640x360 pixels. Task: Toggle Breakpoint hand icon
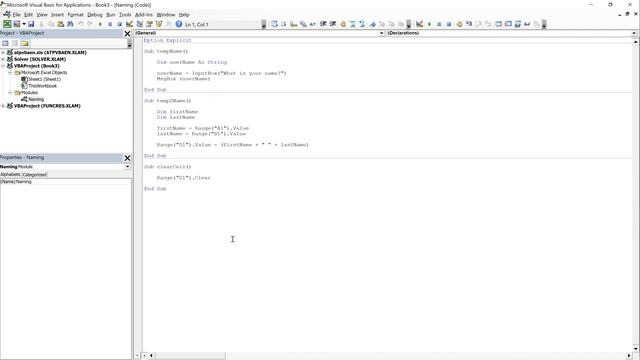click(459, 24)
